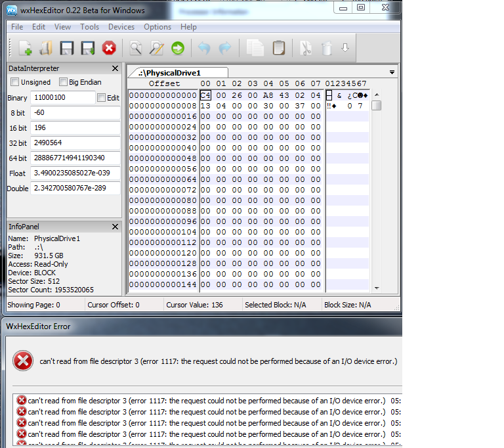Open the File menu
This screenshot has width=504, height=448.
coord(17,27)
